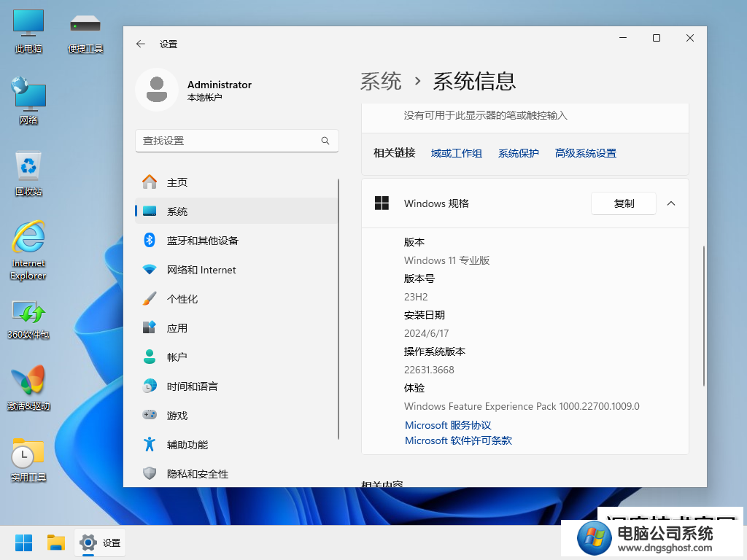Click the Windows Start button on taskbar
This screenshot has width=747, height=560.
[x=23, y=542]
